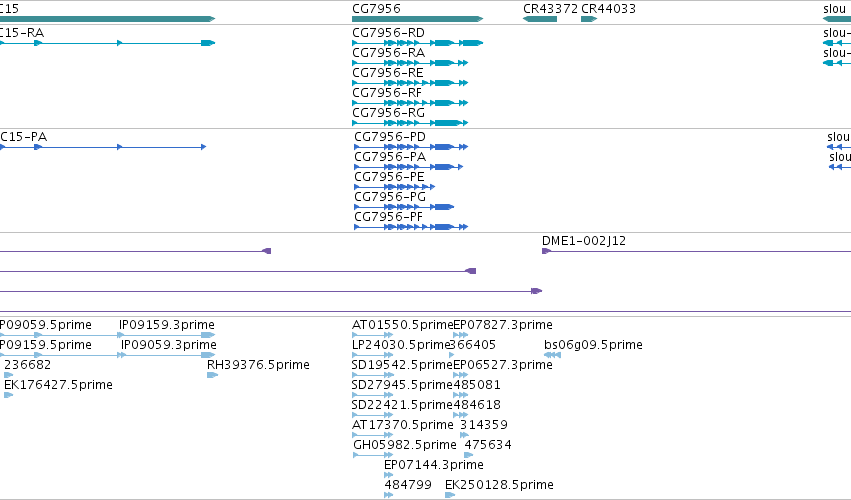Click the SD19542.5prime EST
851x500 pixels.
point(372,375)
